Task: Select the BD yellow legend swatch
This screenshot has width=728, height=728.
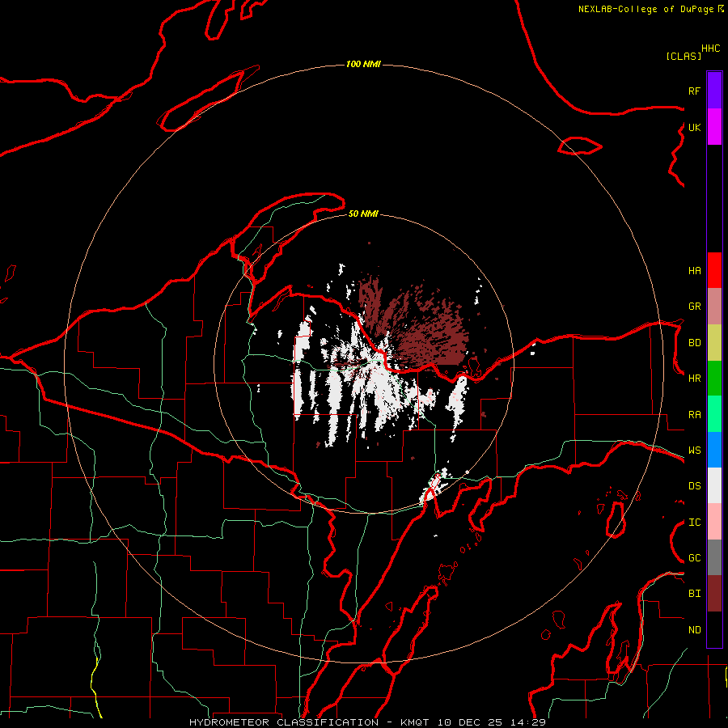Action: (714, 343)
